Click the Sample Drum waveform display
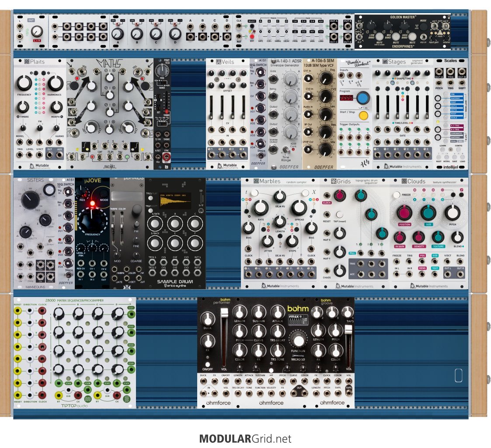Screen dimensions: 491x448 [176, 201]
